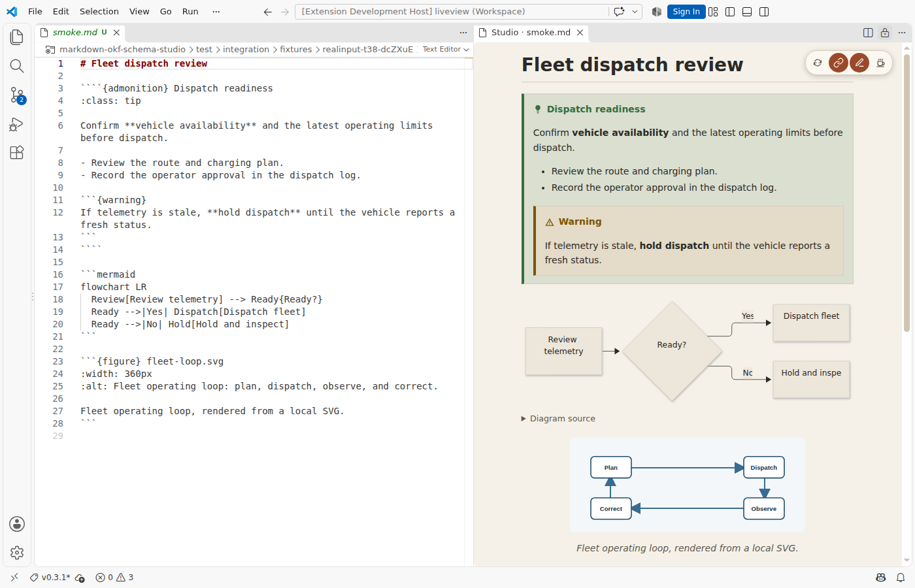The width and height of the screenshot is (915, 588).
Task: Open more actions for the smoke.md editor group
Action: pos(463,33)
